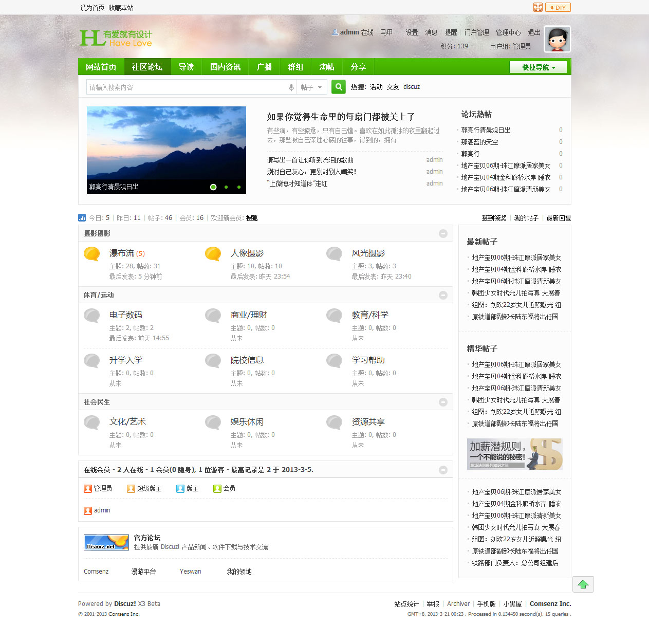Viewport: 649px width, 644px height.
Task: Click the blue statistics chart icon
Action: coord(82,217)
